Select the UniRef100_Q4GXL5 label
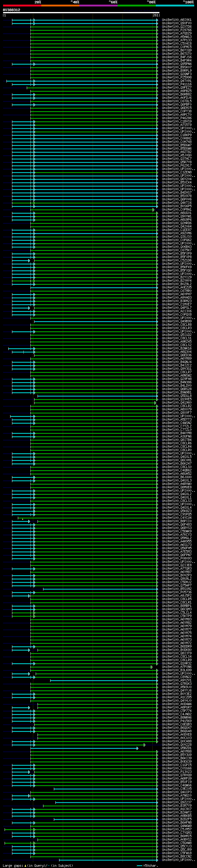The height and width of the screenshot is (868, 197). point(176,457)
